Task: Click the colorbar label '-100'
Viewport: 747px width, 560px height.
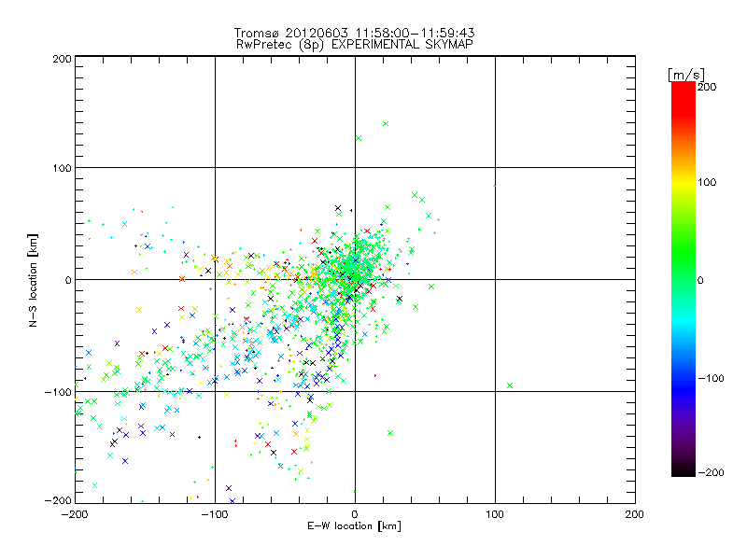Action: pos(712,379)
